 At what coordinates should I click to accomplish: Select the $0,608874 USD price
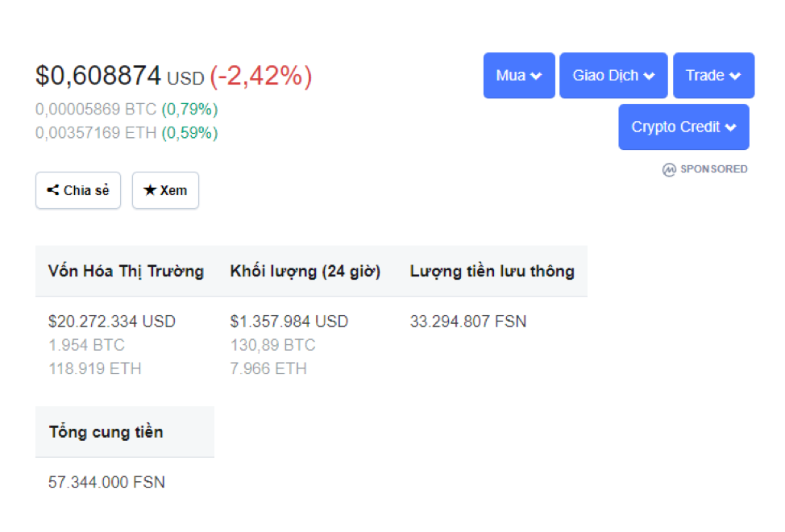coord(120,76)
